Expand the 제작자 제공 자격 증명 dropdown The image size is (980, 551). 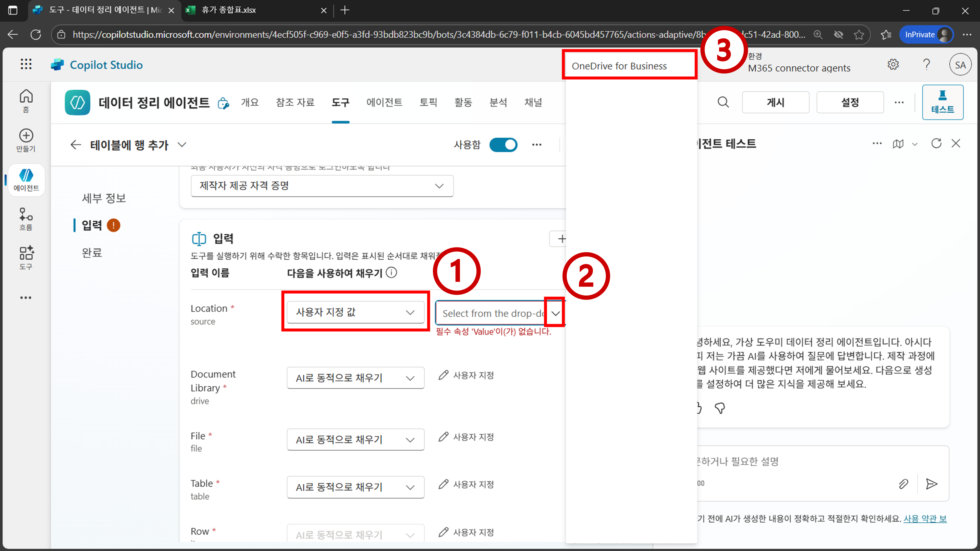pyautogui.click(x=322, y=186)
